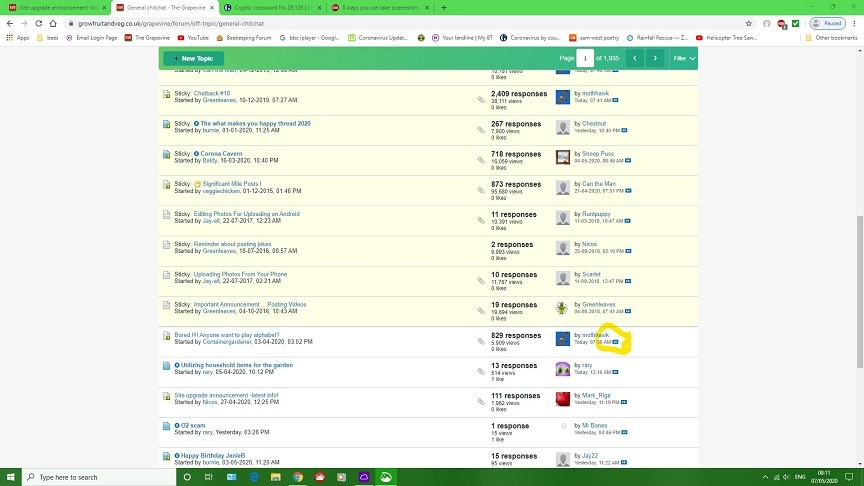This screenshot has height=486, width=864.
Task: Open the Filter dropdown
Action: [684, 58]
